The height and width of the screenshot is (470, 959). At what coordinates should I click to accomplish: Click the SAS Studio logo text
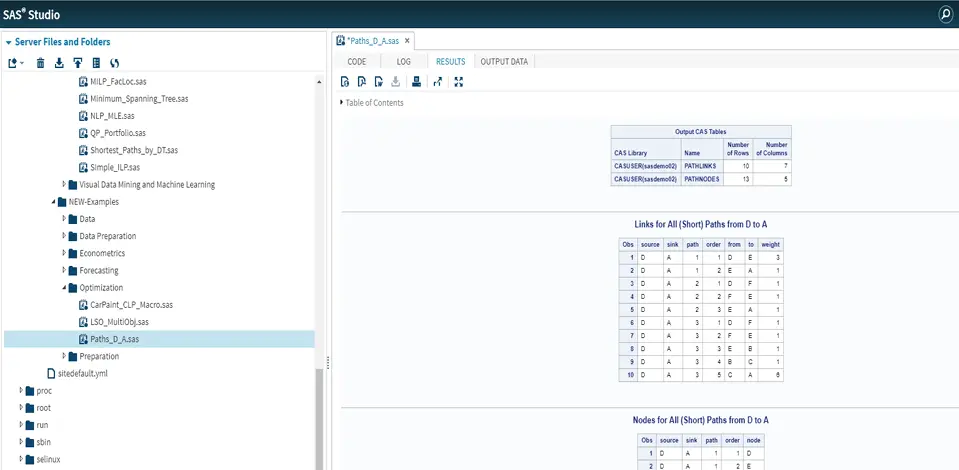(32, 14)
